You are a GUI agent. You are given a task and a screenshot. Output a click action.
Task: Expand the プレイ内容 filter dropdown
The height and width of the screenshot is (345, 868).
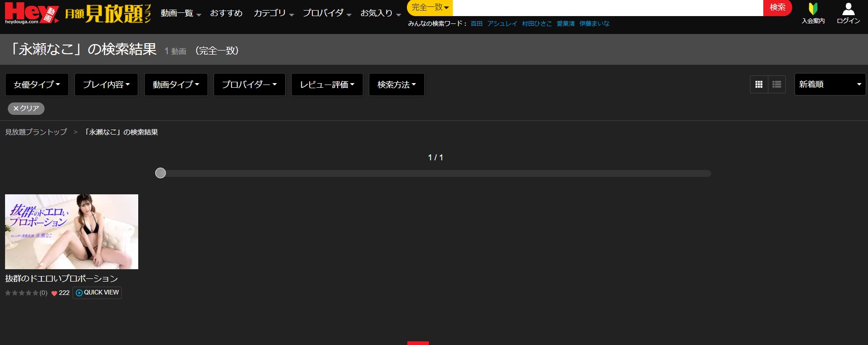coord(106,85)
